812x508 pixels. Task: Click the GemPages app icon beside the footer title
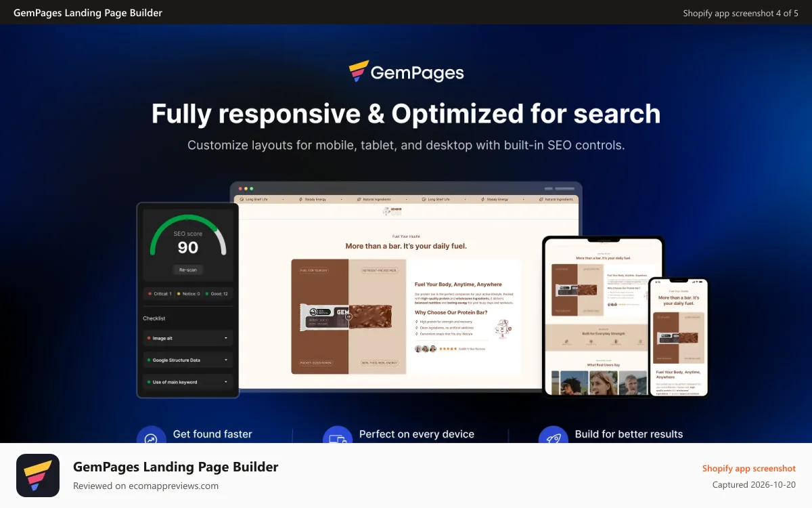tap(38, 475)
